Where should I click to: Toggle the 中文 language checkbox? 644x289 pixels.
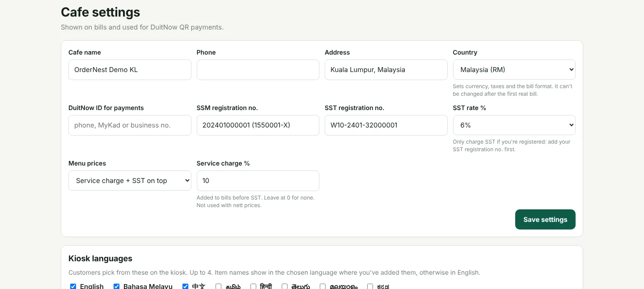[185, 286]
